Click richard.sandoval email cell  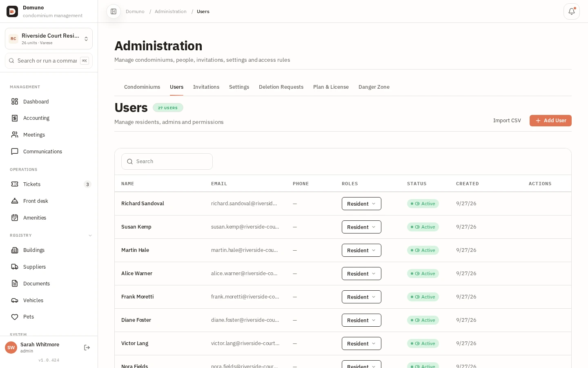pos(244,204)
